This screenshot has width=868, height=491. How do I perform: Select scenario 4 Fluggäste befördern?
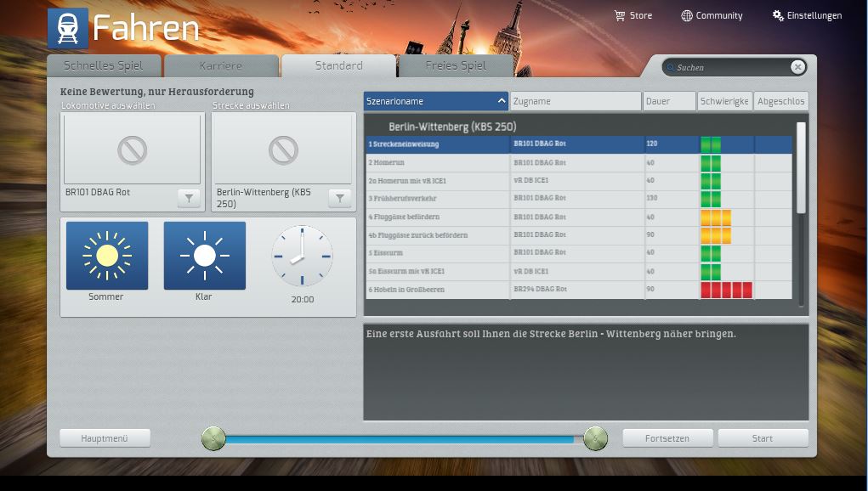point(578,217)
